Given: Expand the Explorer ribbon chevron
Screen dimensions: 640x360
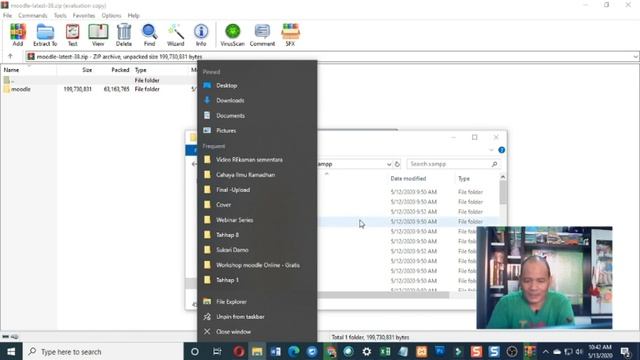Looking at the screenshot, I should pyautogui.click(x=491, y=150).
